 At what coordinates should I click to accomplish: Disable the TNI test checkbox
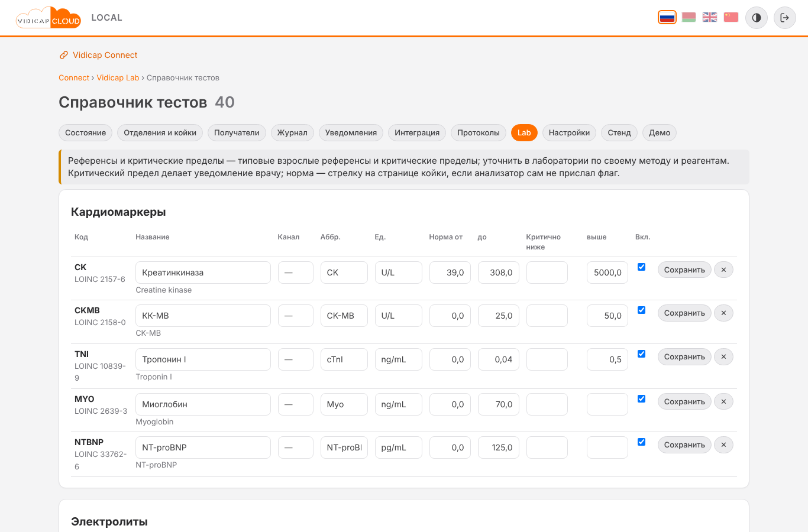point(641,354)
